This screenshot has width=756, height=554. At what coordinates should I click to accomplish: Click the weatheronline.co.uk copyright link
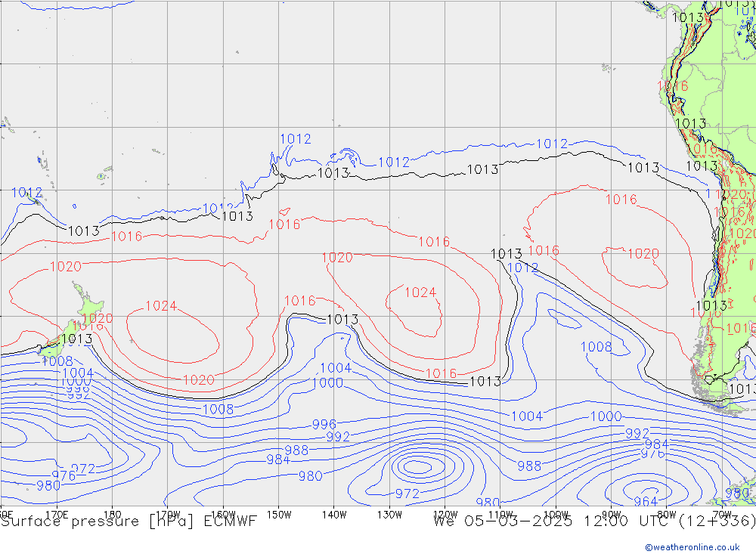(692, 547)
